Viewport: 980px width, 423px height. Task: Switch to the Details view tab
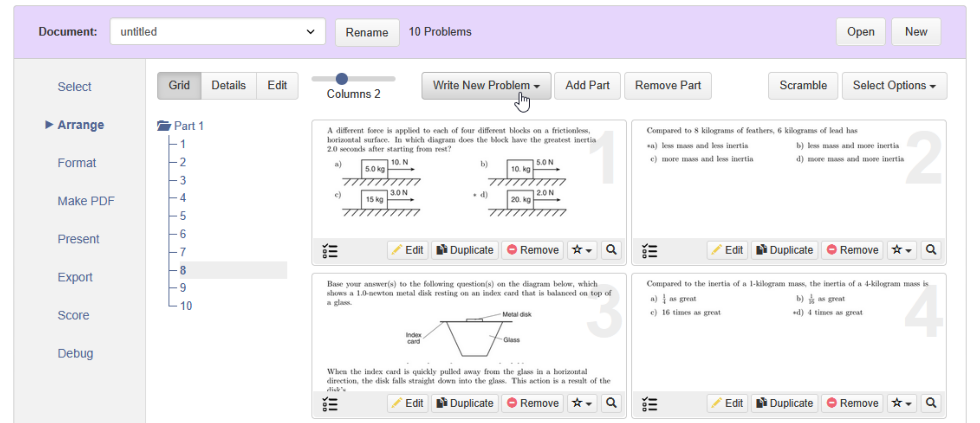(x=228, y=86)
